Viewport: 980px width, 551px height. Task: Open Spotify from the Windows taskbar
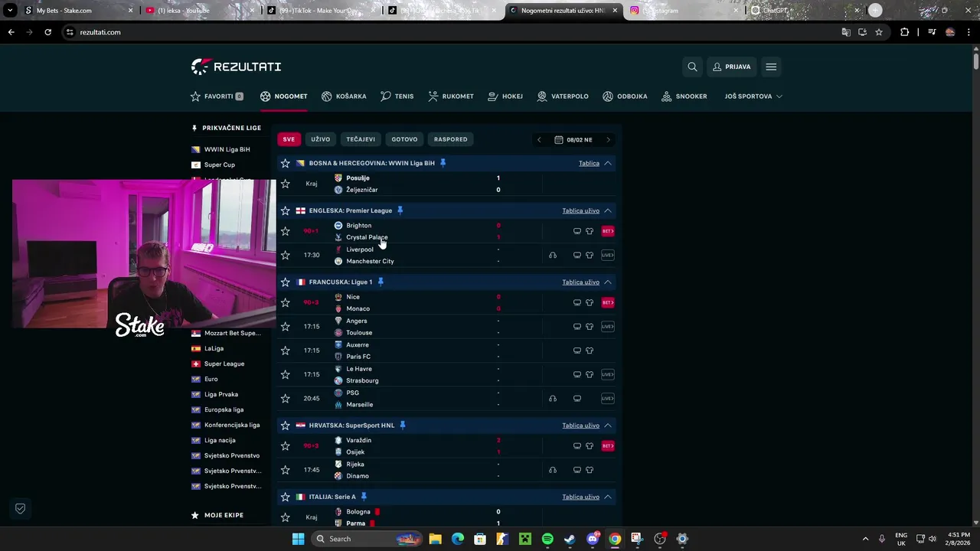coord(547,539)
